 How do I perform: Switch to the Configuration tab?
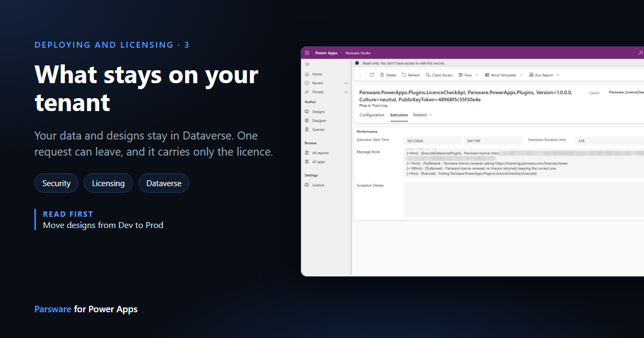tap(372, 115)
